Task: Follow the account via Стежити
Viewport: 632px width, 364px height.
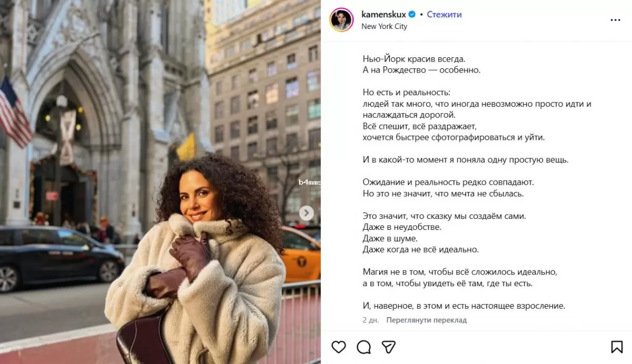Action: point(444,15)
